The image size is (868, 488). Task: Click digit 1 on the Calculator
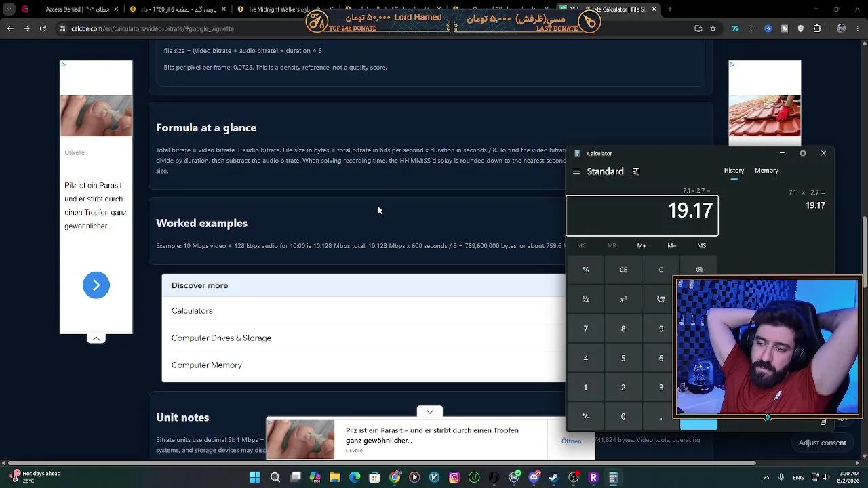[586, 388]
